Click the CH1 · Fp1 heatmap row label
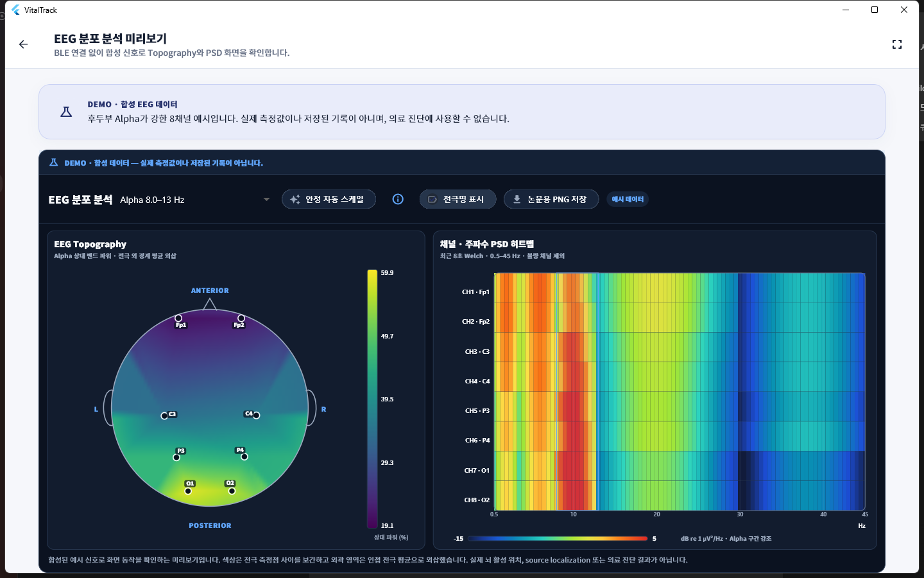The height and width of the screenshot is (578, 924). (475, 292)
